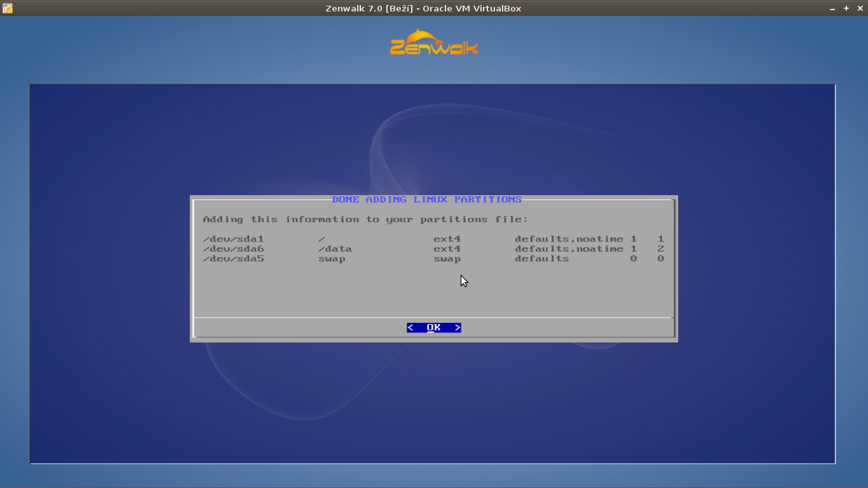Click the OK button in the dialog
Screen dimensions: 868x488
click(x=434, y=328)
